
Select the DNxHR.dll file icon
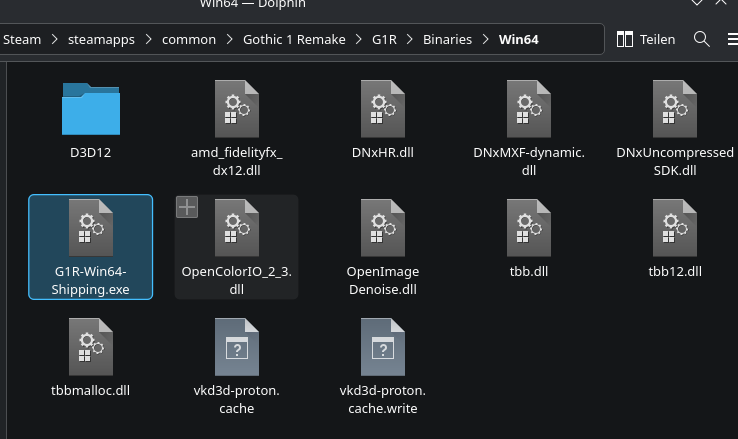point(383,109)
